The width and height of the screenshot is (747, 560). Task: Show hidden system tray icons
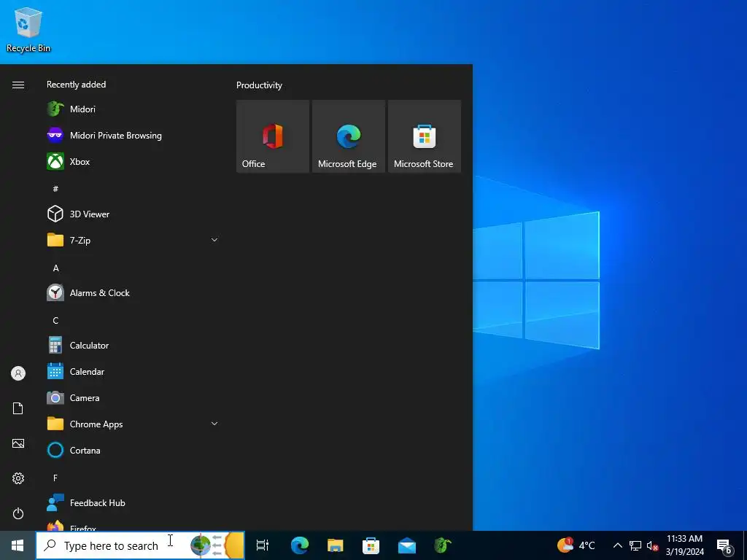(617, 545)
